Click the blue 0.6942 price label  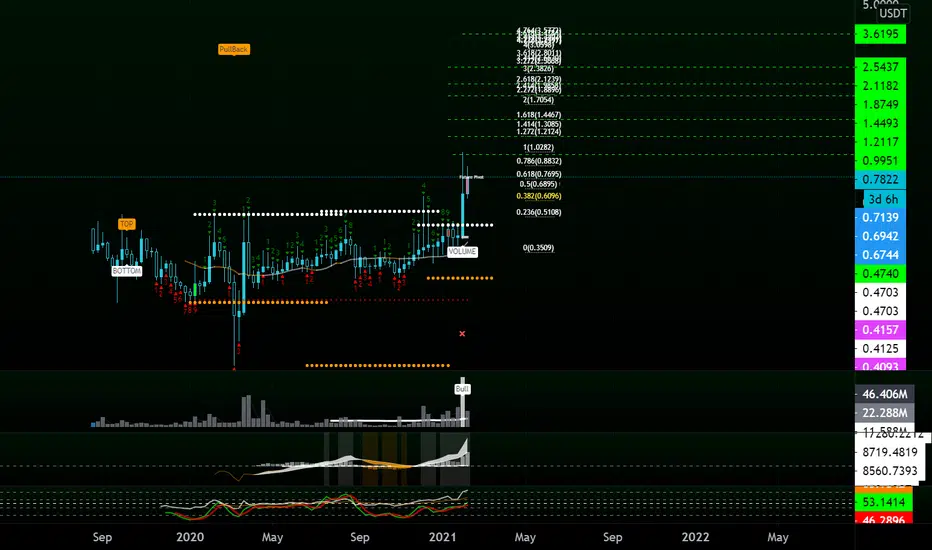880,236
